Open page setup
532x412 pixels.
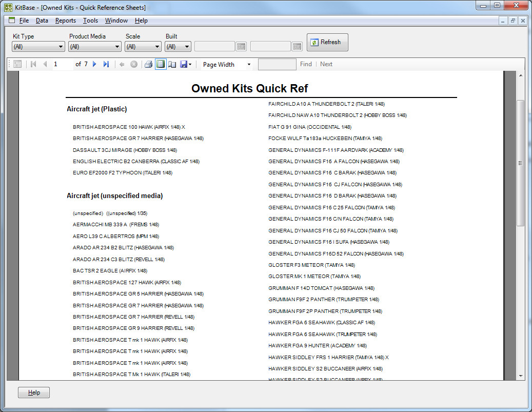pyautogui.click(x=172, y=64)
